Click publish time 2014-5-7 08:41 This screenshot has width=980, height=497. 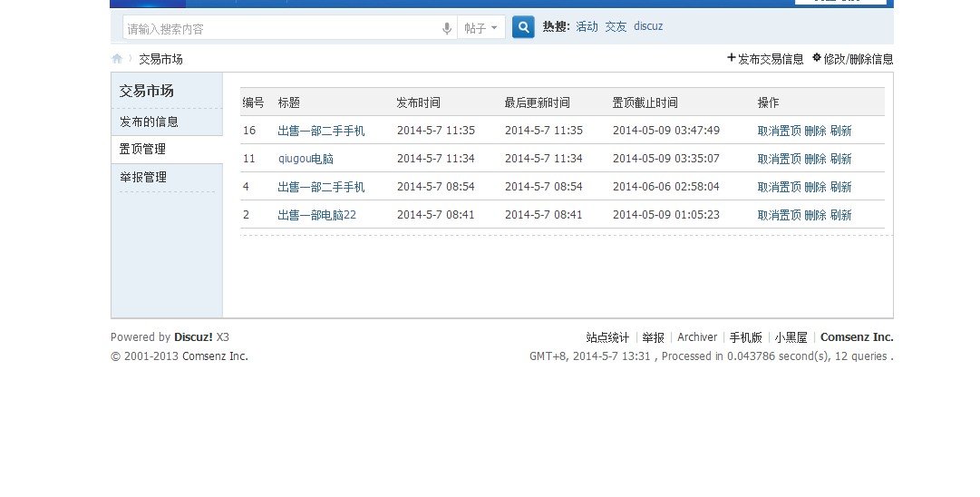(x=436, y=214)
